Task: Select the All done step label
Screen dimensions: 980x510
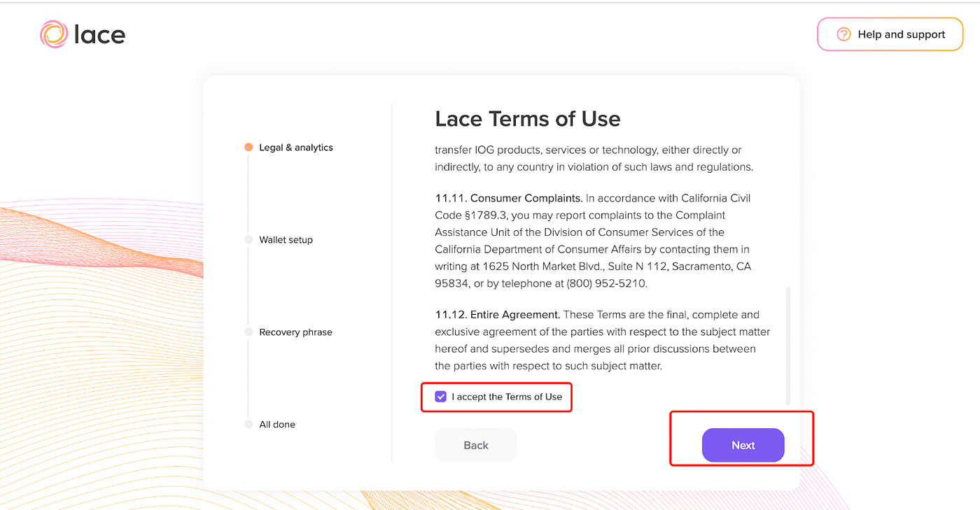Action: [x=277, y=425]
